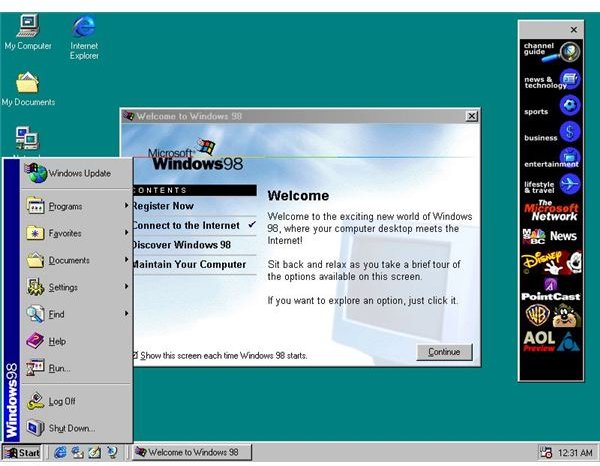
Task: Click the Task Scheduler tray icon
Action: [546, 453]
